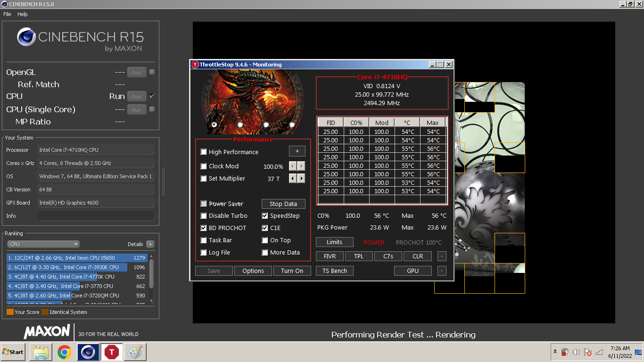Image resolution: width=644 pixels, height=362 pixels.
Task: Decrease Clock Mod with left arrow
Action: click(293, 166)
